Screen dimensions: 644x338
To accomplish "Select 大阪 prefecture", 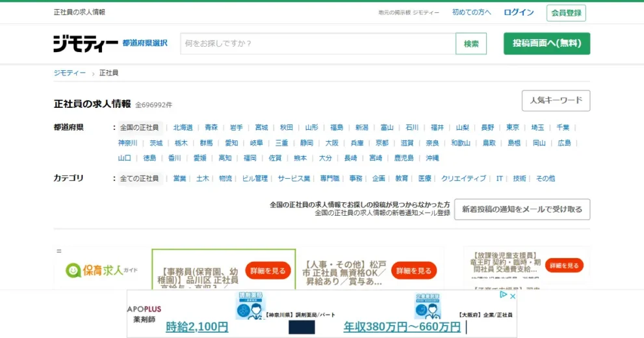I will (x=332, y=143).
